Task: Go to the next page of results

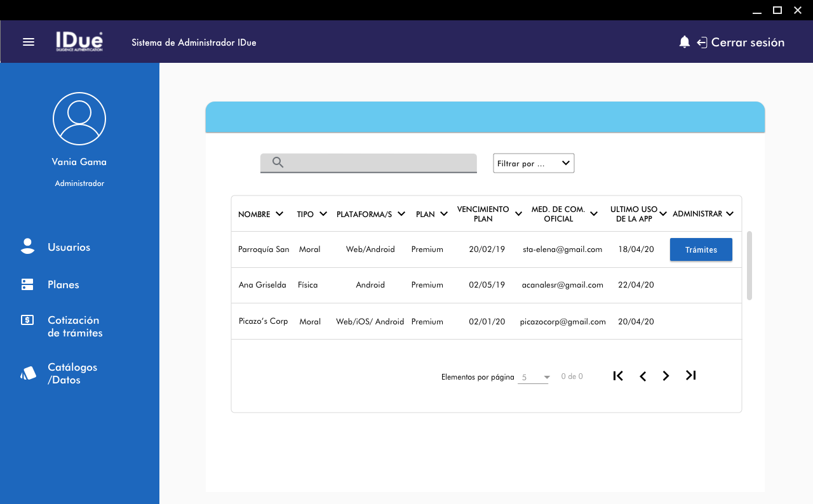Action: (x=666, y=376)
